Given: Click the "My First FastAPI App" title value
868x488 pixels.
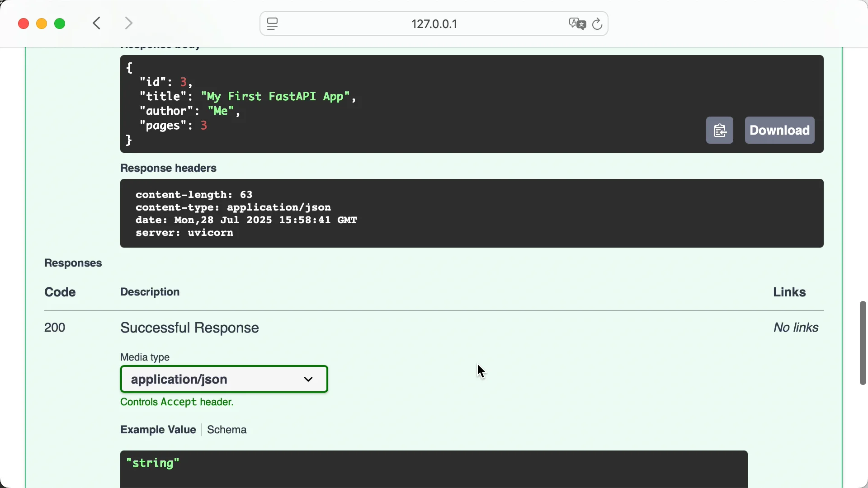Looking at the screenshot, I should coord(276,97).
